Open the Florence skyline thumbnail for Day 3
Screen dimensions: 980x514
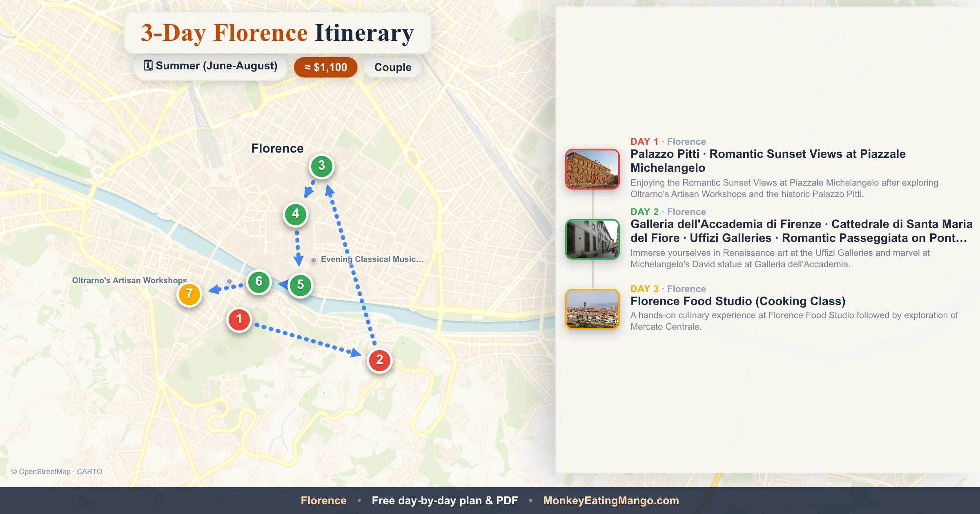coord(592,309)
